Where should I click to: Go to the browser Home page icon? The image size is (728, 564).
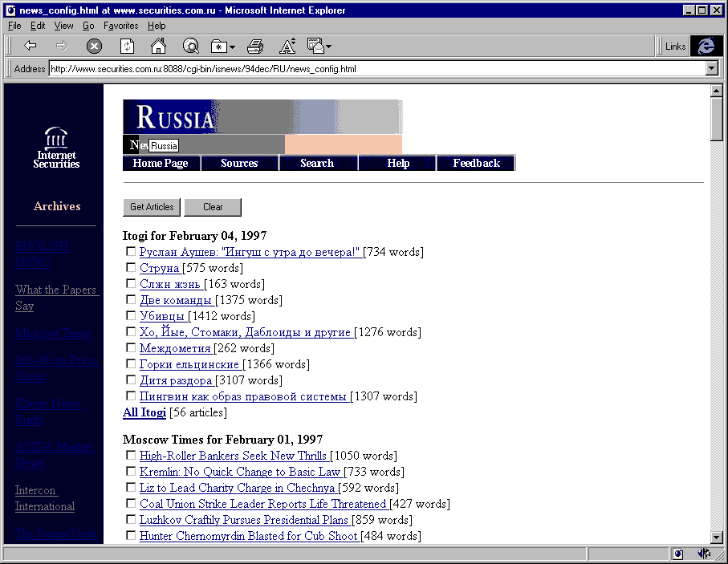click(x=158, y=47)
